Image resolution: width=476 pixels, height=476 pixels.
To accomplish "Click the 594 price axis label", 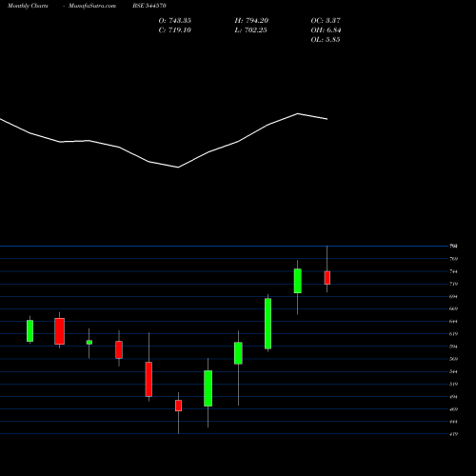I will tap(454, 347).
